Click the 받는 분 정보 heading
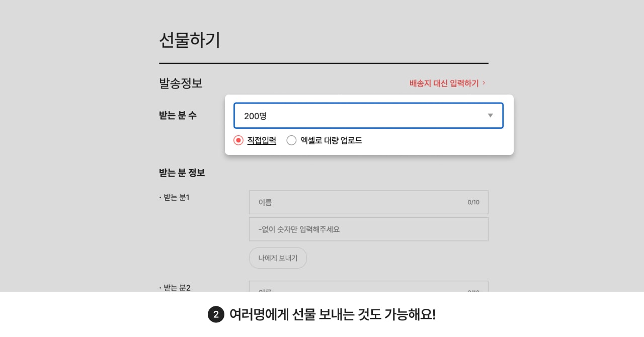 click(x=182, y=173)
